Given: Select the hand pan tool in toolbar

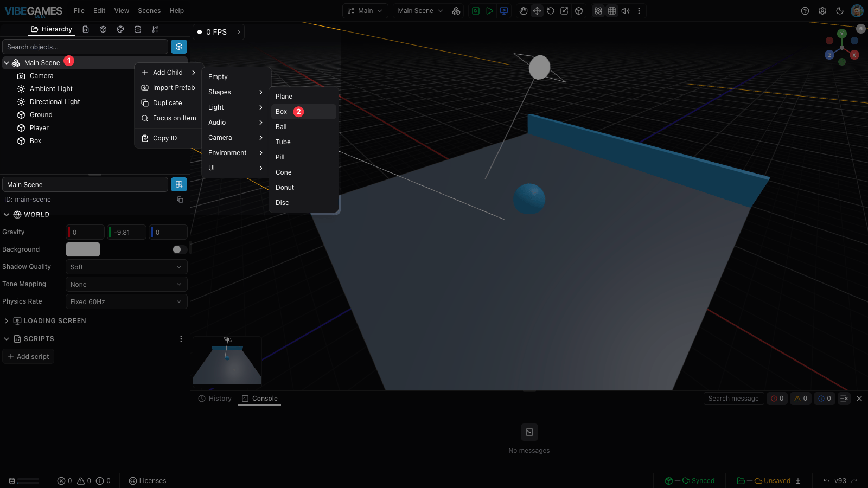Looking at the screenshot, I should click(523, 11).
